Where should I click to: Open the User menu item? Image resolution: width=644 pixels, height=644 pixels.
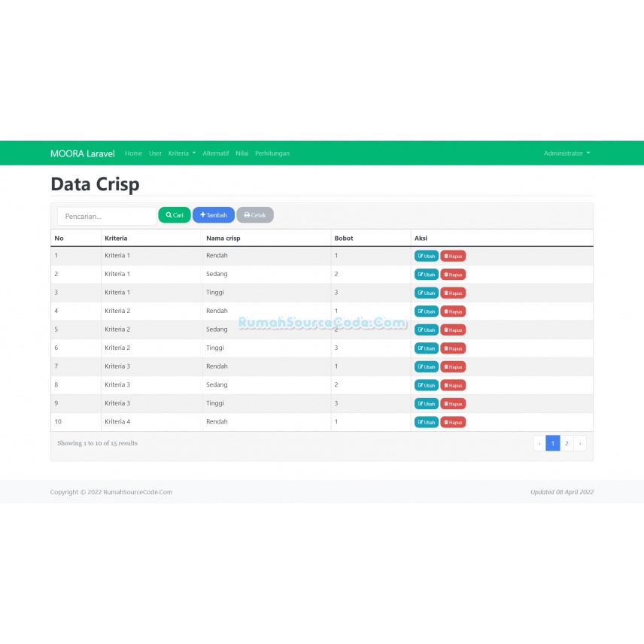tap(155, 153)
